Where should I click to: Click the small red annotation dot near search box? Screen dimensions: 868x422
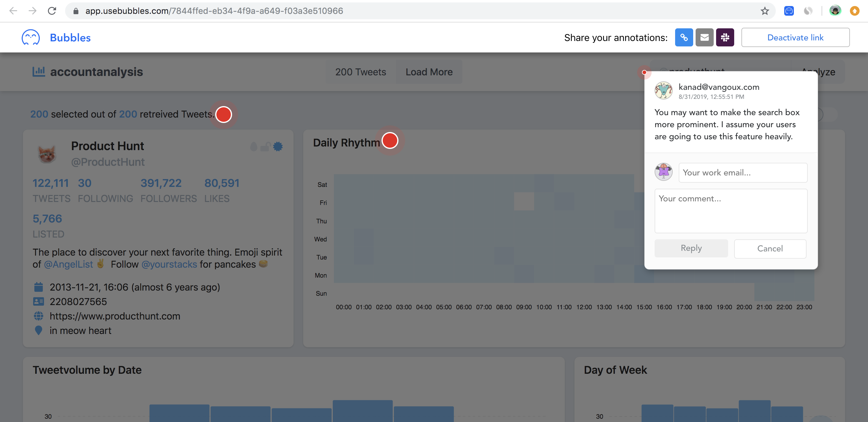(x=644, y=72)
